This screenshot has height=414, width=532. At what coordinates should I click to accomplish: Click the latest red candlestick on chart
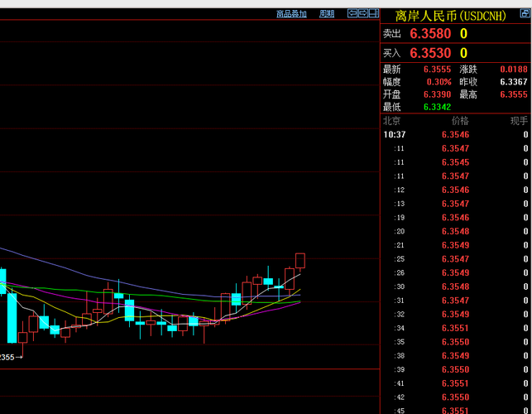pyautogui.click(x=300, y=261)
